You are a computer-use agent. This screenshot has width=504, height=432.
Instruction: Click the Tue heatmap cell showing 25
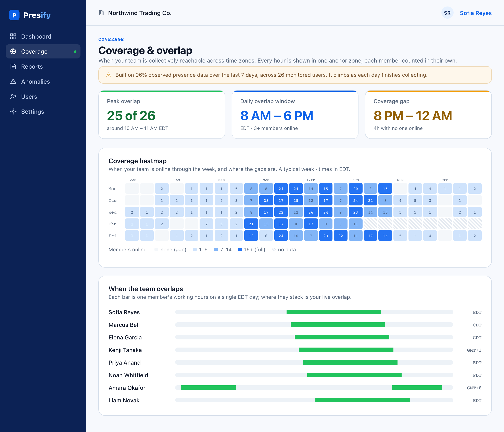coord(296,200)
